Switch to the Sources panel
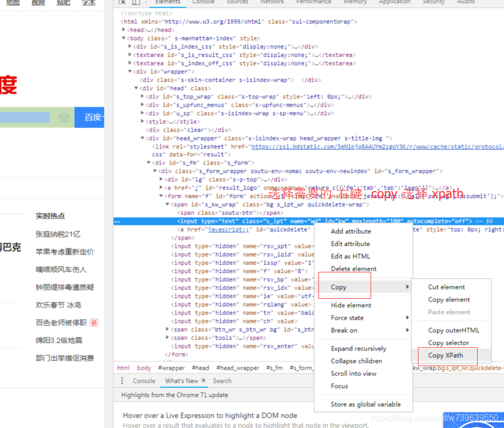 [x=237, y=2]
